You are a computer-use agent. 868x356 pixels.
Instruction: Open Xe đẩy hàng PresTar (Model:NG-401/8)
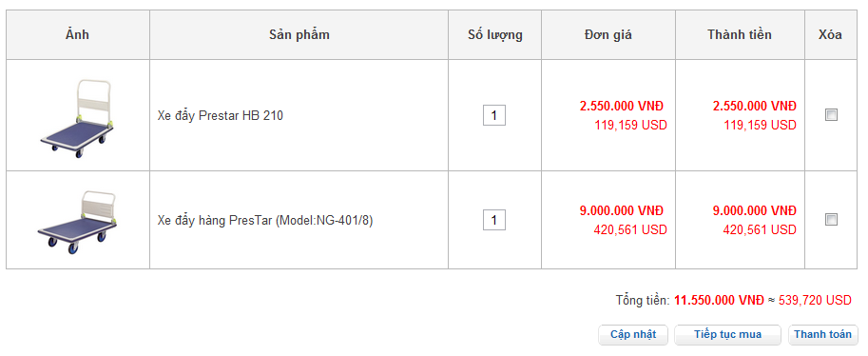265,221
